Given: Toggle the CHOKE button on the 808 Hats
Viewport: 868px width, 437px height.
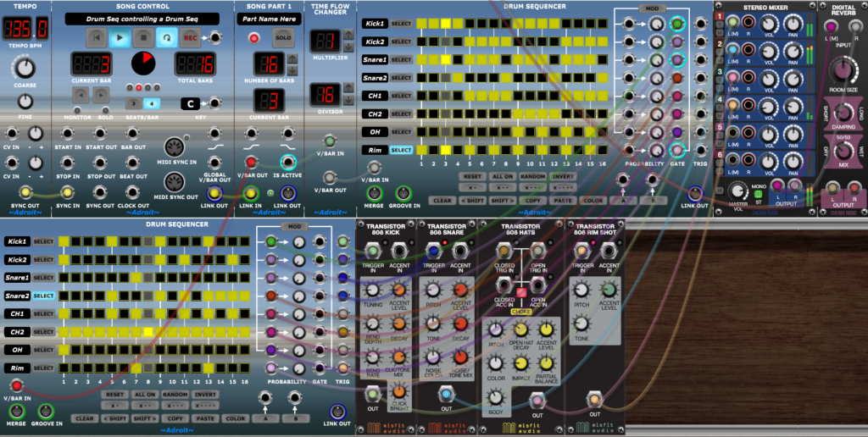Looking at the screenshot, I should [x=521, y=293].
